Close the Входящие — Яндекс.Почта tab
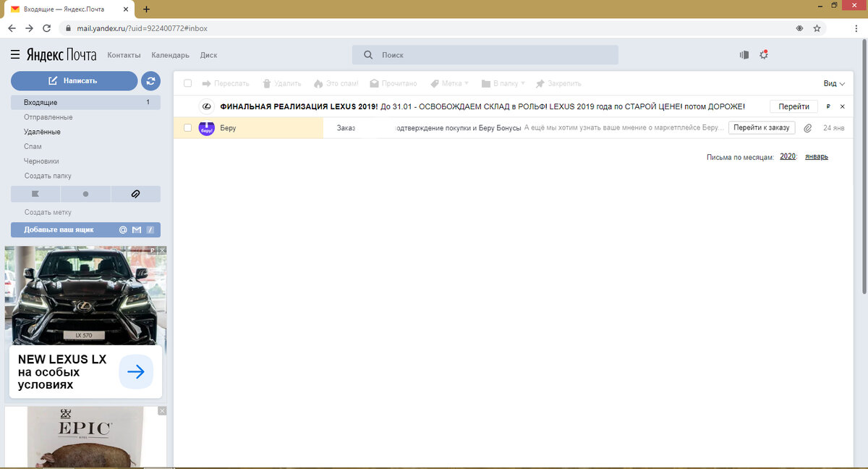 point(126,9)
